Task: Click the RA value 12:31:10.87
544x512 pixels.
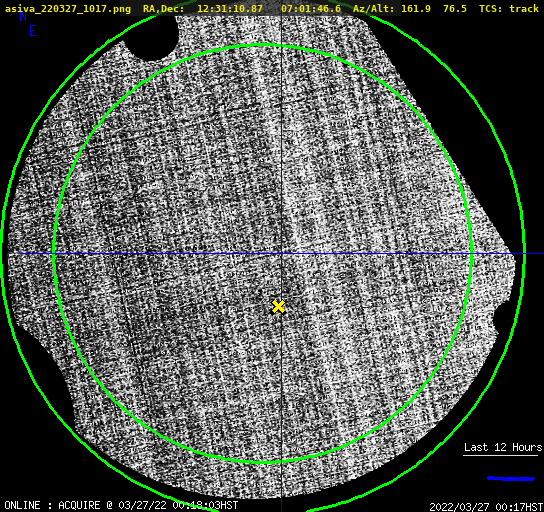Action: 230,8
